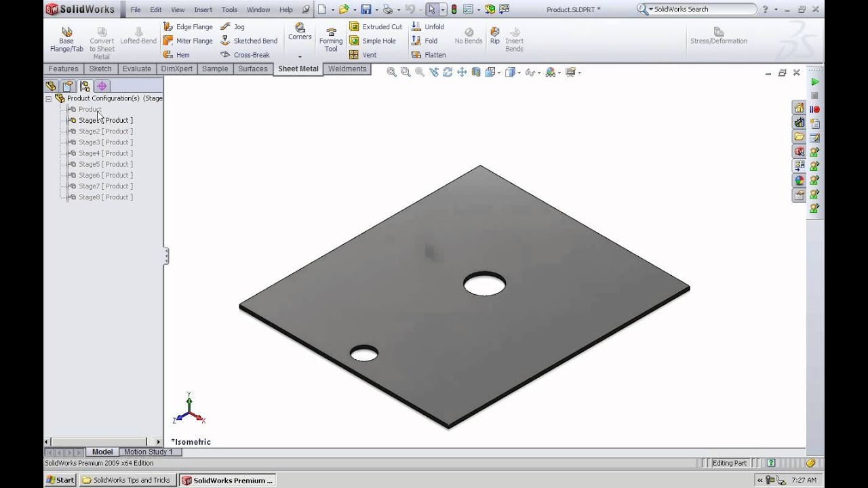Image resolution: width=868 pixels, height=488 pixels.
Task: Switch to the Weldments tab
Action: (347, 69)
